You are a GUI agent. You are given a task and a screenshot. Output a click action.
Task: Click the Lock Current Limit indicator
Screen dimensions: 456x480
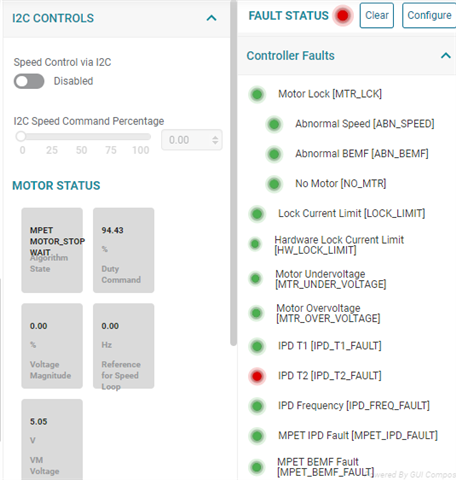(x=257, y=214)
